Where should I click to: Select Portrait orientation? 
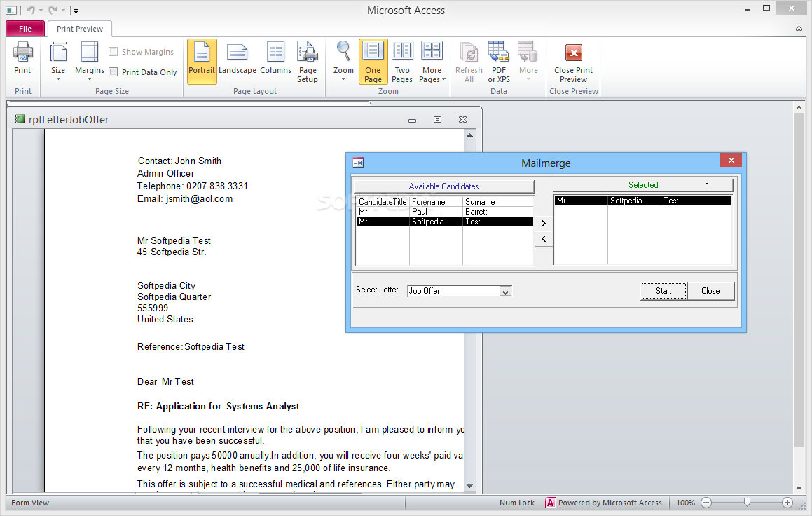tap(202, 61)
